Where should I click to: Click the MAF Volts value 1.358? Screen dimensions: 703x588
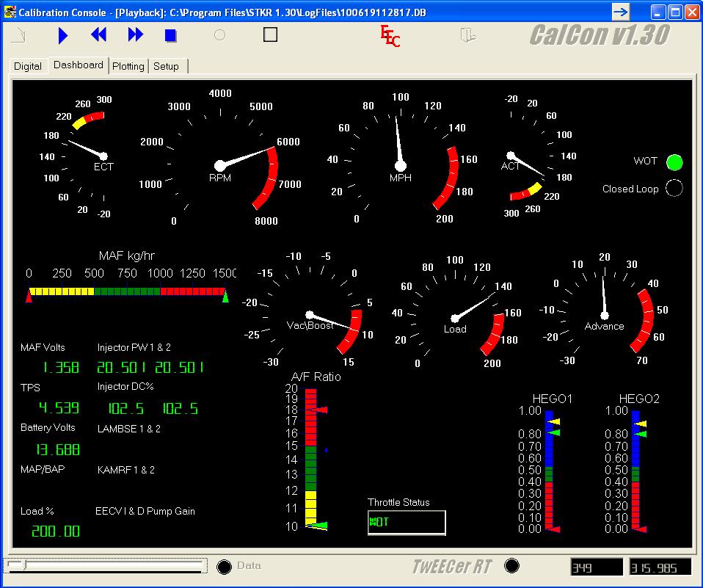62,368
